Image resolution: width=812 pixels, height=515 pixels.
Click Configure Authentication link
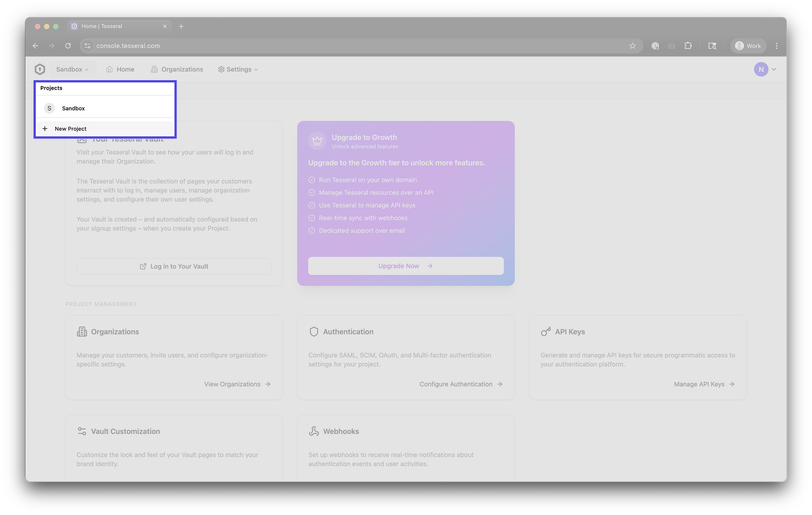coord(461,384)
